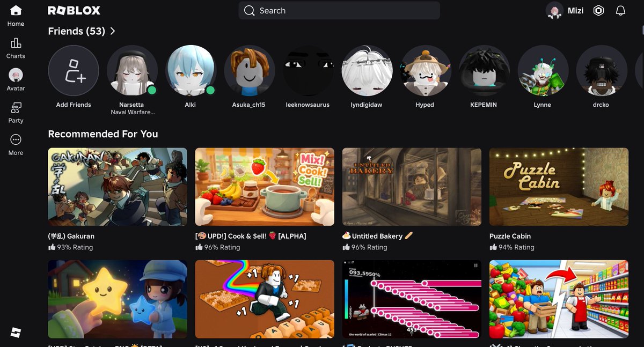This screenshot has height=347, width=644.
Task: Click the Alki name label
Action: point(191,105)
